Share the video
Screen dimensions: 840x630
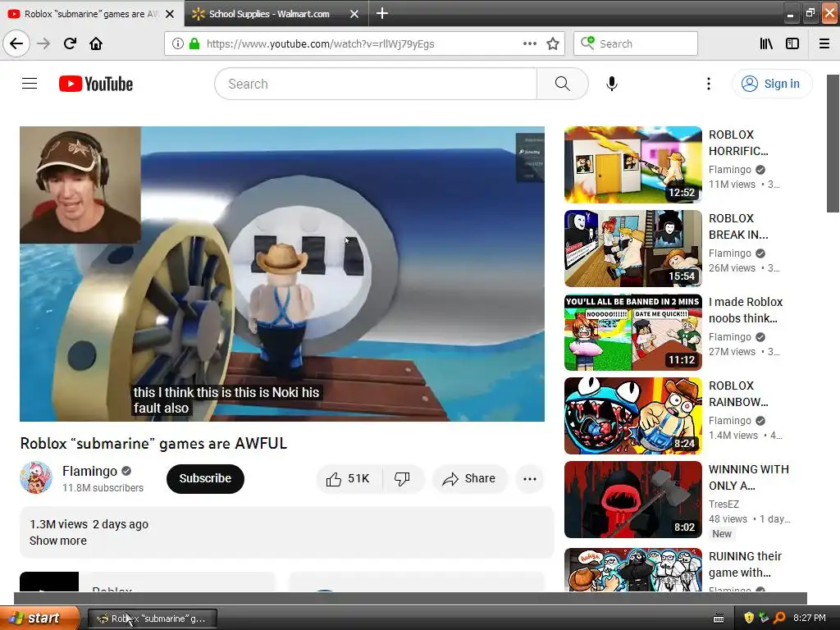(x=469, y=478)
